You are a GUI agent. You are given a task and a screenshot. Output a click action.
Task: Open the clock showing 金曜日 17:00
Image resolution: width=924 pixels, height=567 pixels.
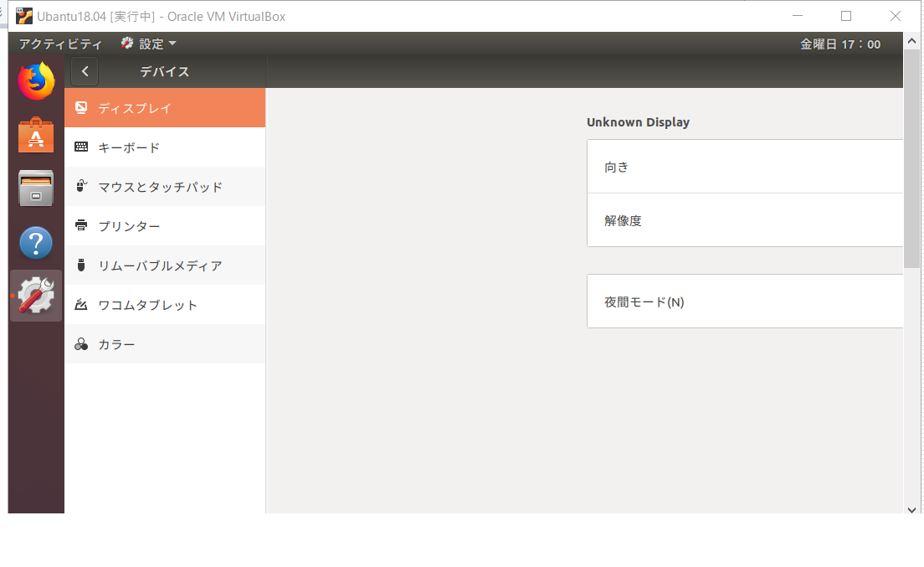tap(839, 44)
